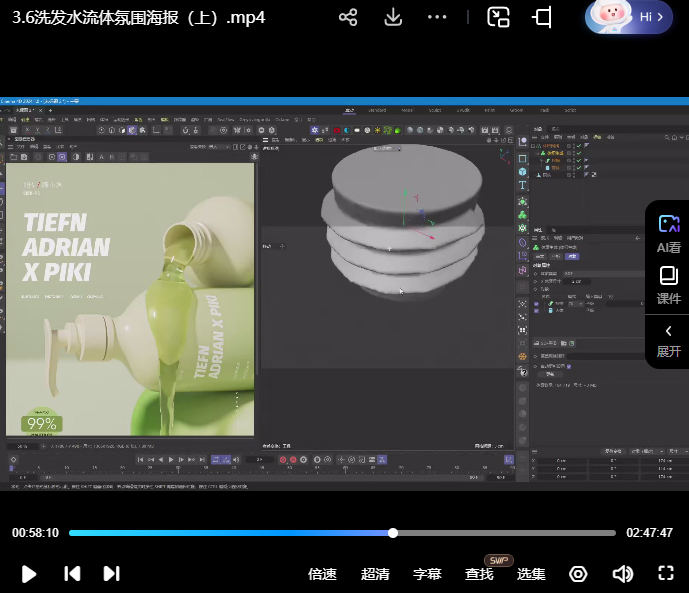The width and height of the screenshot is (689, 593).
Task: Click 查找 search in video
Action: pos(479,574)
